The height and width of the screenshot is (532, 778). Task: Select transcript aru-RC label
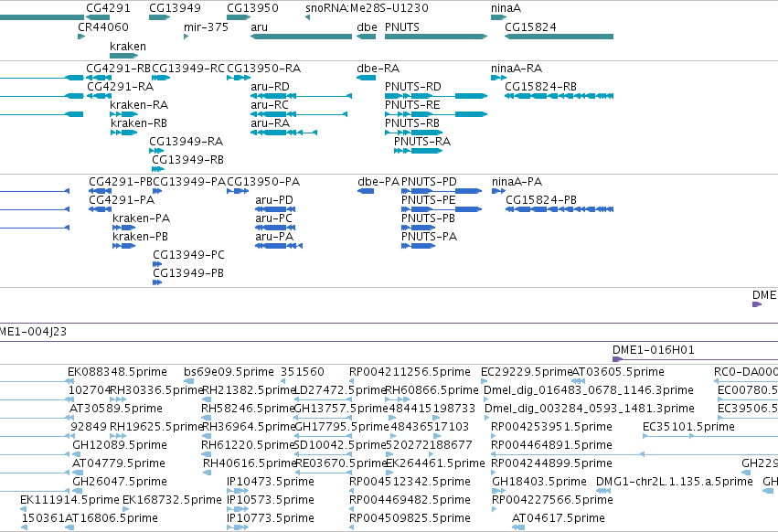click(x=270, y=105)
